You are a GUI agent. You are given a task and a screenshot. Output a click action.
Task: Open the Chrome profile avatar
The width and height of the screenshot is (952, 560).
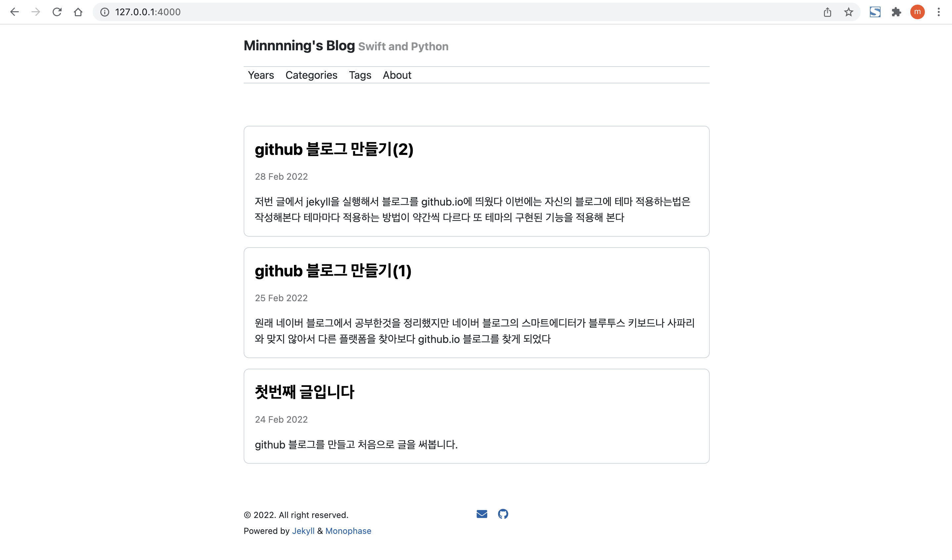point(917,12)
